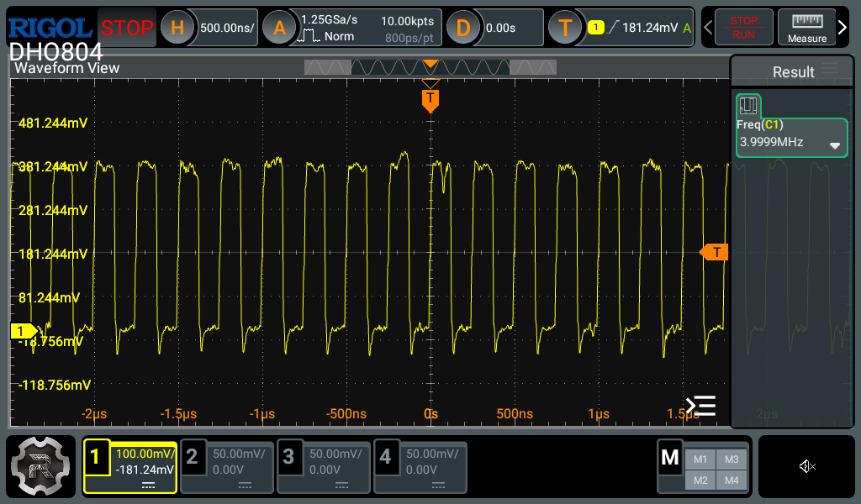The height and width of the screenshot is (504, 861).
Task: Click channel 1 DC coupling icon
Action: tap(148, 486)
